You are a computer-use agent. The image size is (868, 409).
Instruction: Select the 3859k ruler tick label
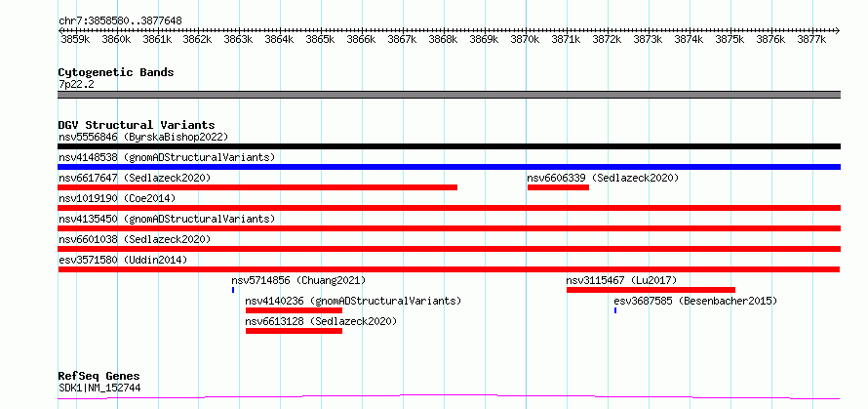tap(74, 39)
